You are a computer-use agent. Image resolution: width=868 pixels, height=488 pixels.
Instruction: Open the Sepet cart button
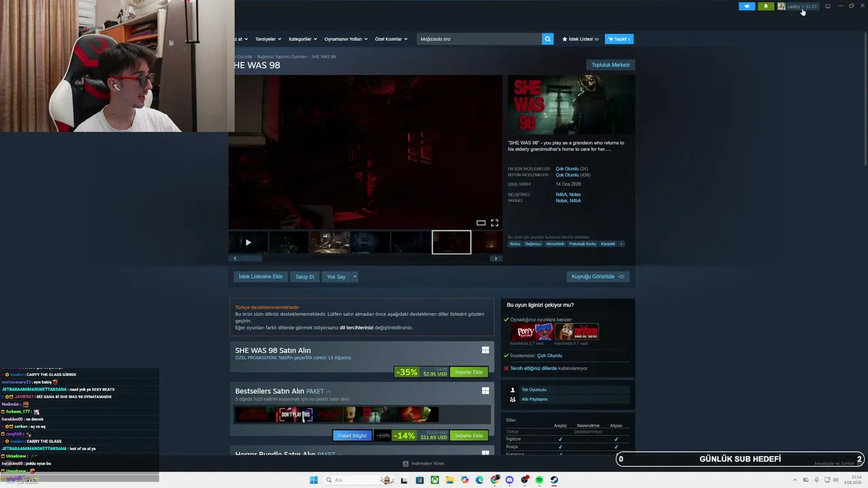tap(619, 39)
